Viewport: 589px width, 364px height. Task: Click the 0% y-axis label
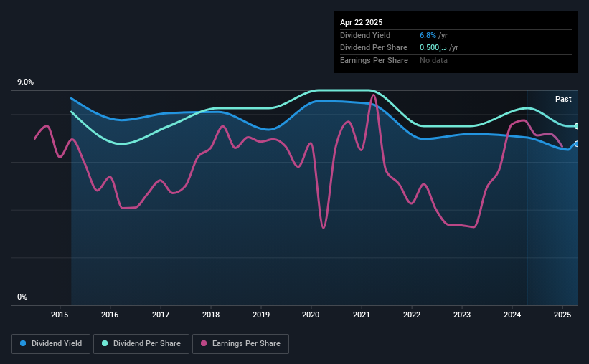pyautogui.click(x=22, y=297)
